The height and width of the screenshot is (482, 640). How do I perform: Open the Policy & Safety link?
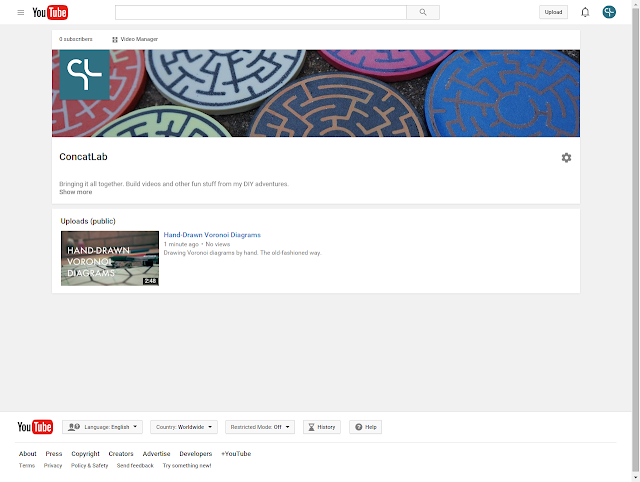89,465
